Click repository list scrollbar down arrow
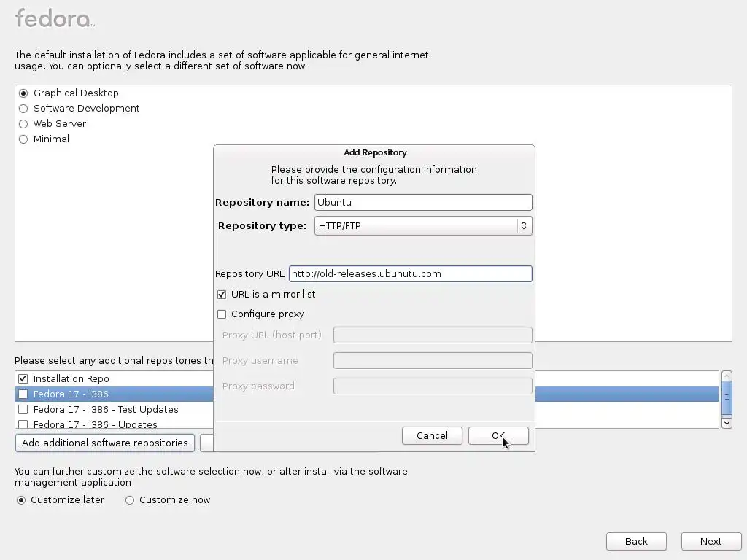This screenshot has width=747, height=560. pyautogui.click(x=727, y=423)
